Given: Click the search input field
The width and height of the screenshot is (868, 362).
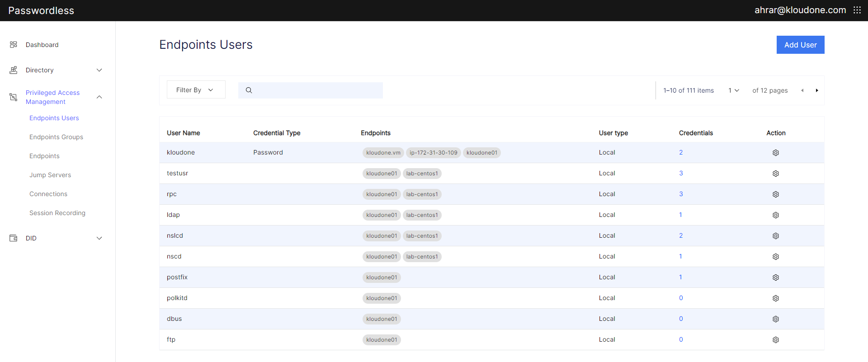Looking at the screenshot, I should coord(316,90).
